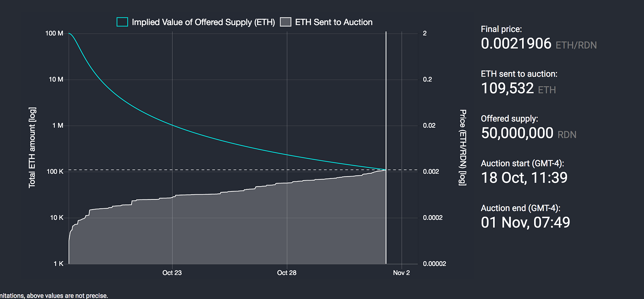Select the auction end time 01 Nov, 07:49
The height and width of the screenshot is (299, 644).
point(525,222)
